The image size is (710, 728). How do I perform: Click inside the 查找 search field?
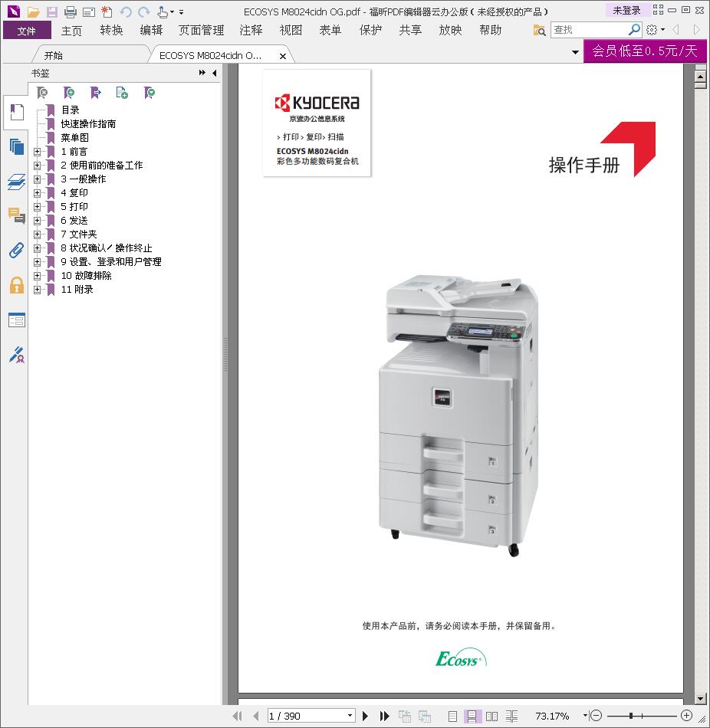point(589,30)
